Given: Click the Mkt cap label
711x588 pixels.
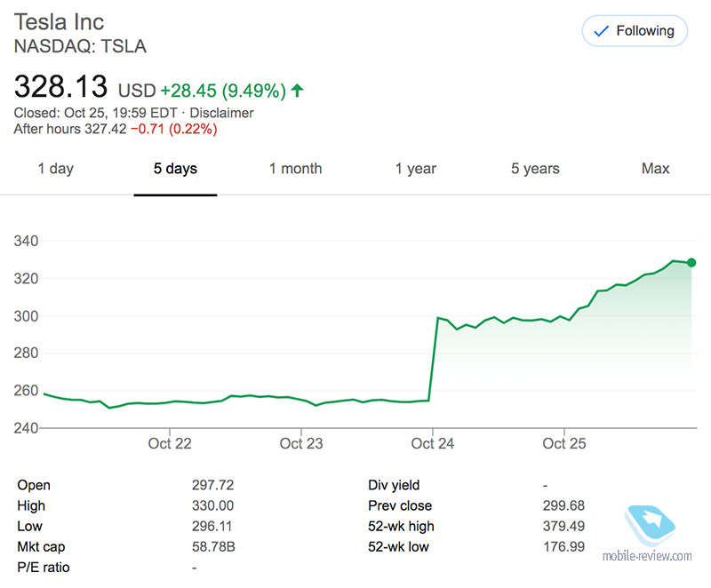Looking at the screenshot, I should 41,547.
